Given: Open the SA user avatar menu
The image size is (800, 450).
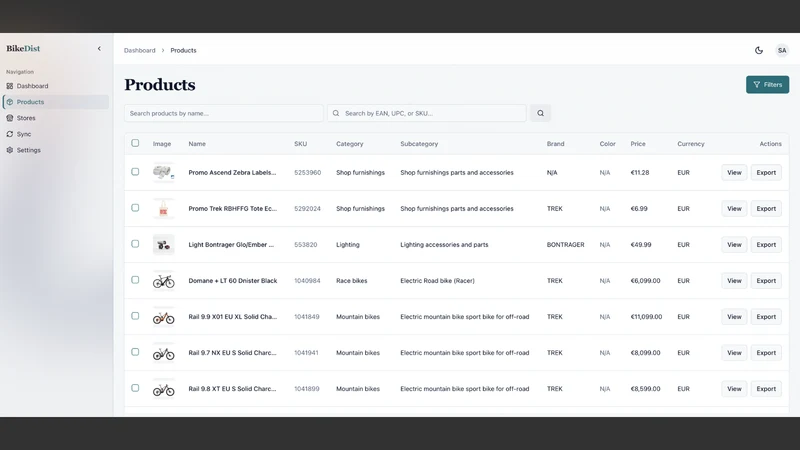Looking at the screenshot, I should (782, 51).
